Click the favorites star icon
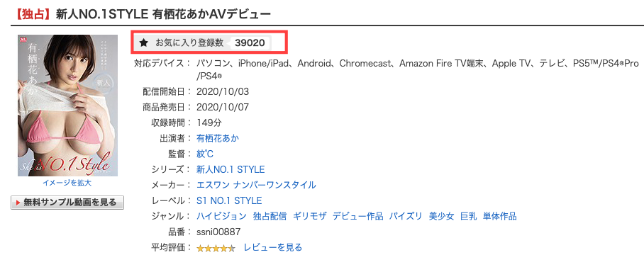Image resolution: width=644 pixels, height=267 pixels. (143, 42)
